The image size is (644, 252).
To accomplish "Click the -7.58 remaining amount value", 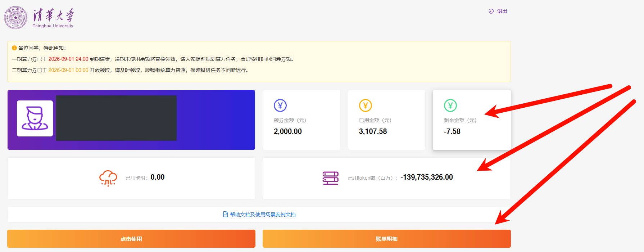I will pos(452,131).
